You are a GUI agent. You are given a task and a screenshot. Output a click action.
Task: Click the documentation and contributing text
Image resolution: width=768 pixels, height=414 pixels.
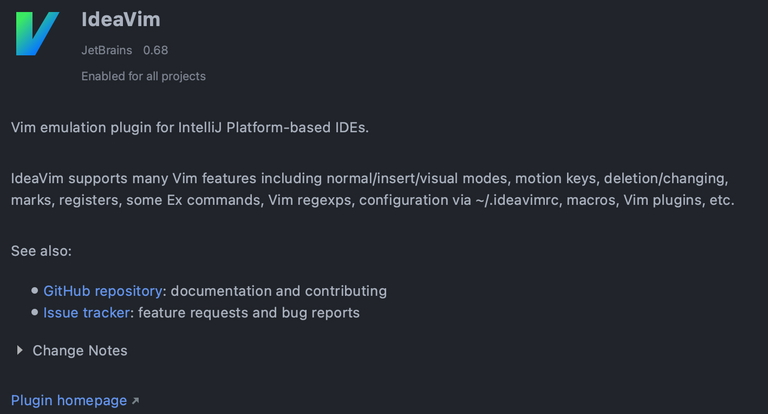pos(279,291)
